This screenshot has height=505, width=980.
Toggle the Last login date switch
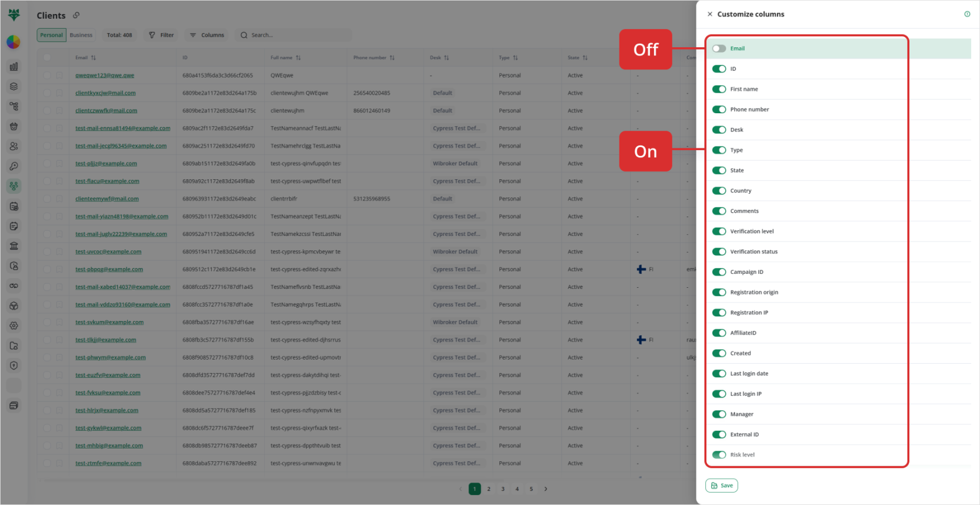click(x=719, y=374)
